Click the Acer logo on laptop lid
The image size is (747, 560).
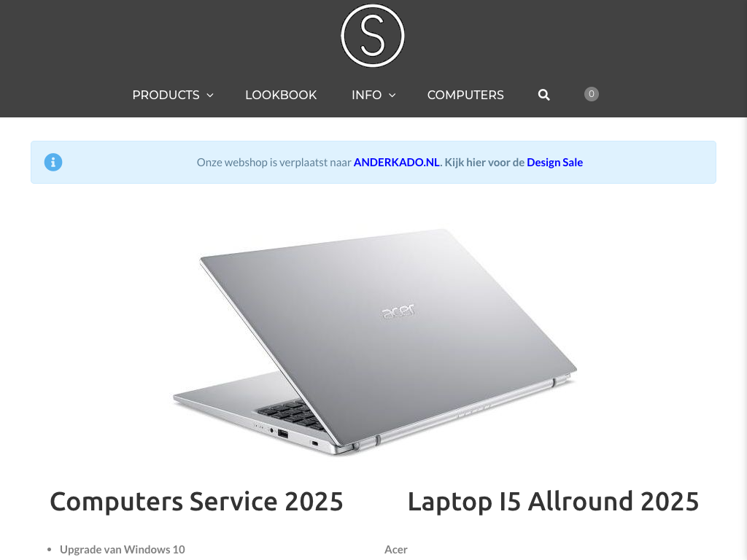(398, 311)
